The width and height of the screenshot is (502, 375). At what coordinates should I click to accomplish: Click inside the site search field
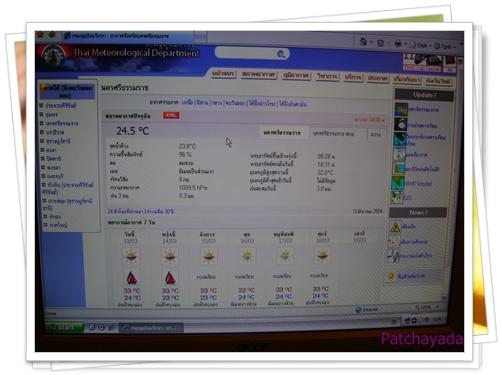[x=247, y=53]
